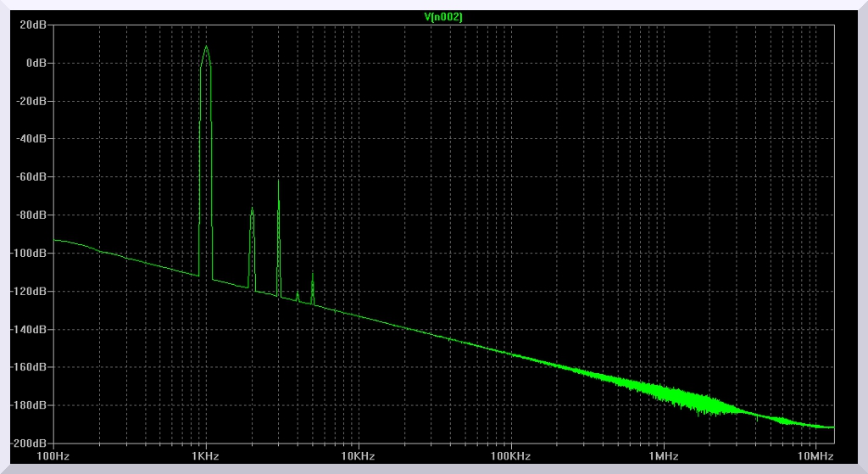Click the top of the 1KHz fundamental peak
868x474 pixels.
206,47
